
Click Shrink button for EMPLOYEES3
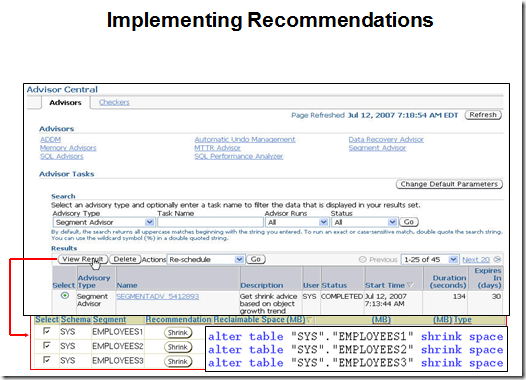pyautogui.click(x=178, y=362)
